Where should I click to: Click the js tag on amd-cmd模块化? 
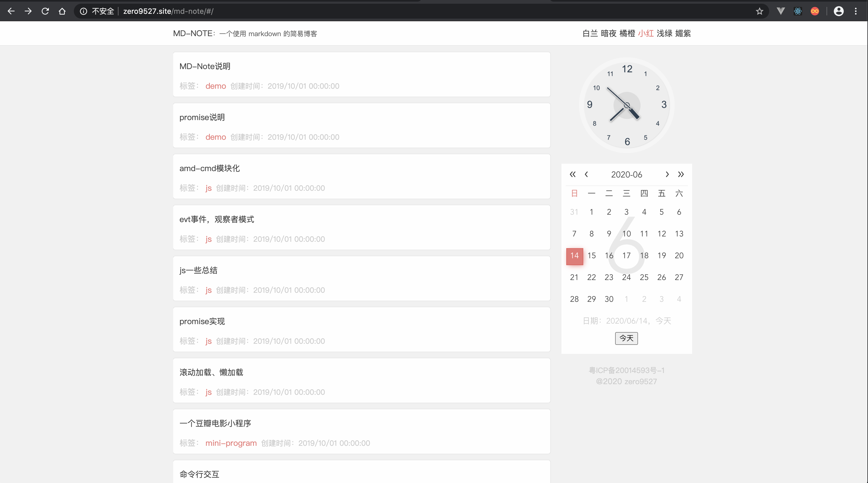[x=208, y=188]
